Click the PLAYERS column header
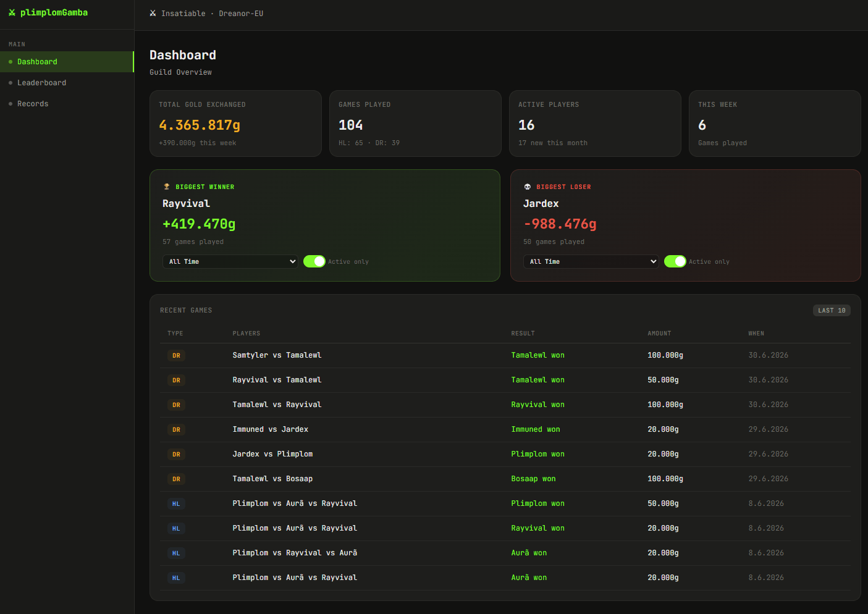The width and height of the screenshot is (868, 614). [x=246, y=334]
